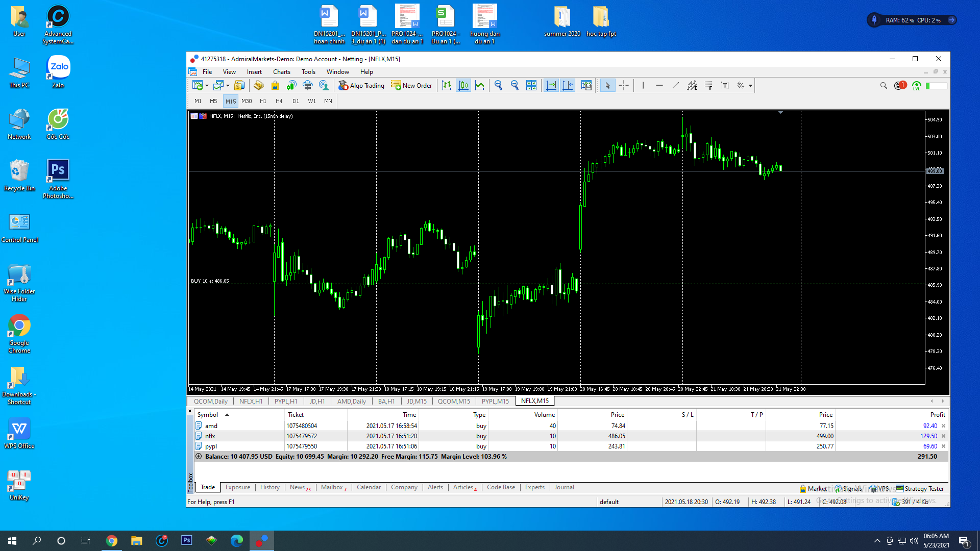Select the line chart icon

click(x=480, y=86)
